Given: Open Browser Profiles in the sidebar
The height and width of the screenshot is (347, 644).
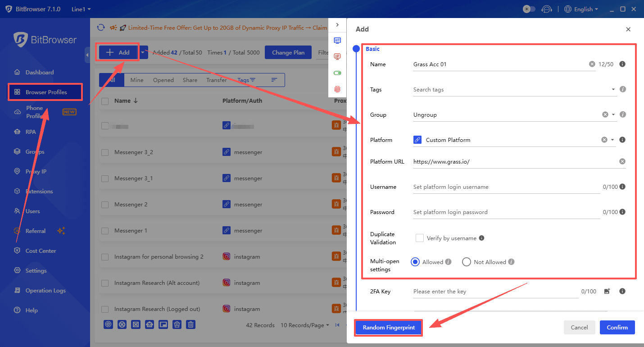Looking at the screenshot, I should [x=45, y=91].
